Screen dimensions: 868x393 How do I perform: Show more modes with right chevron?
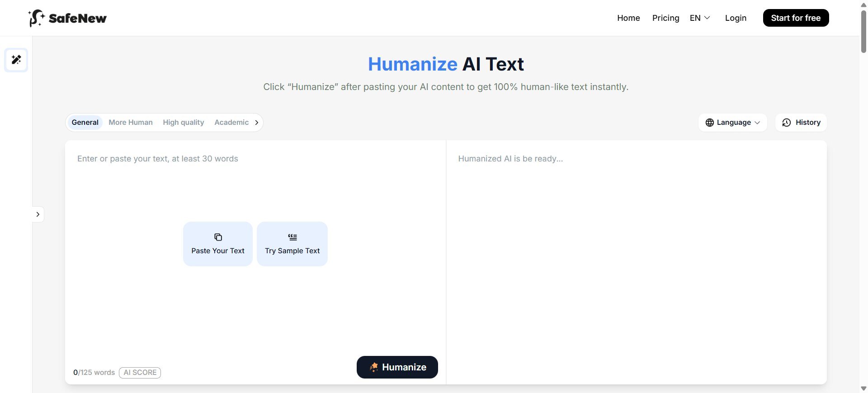pos(257,123)
